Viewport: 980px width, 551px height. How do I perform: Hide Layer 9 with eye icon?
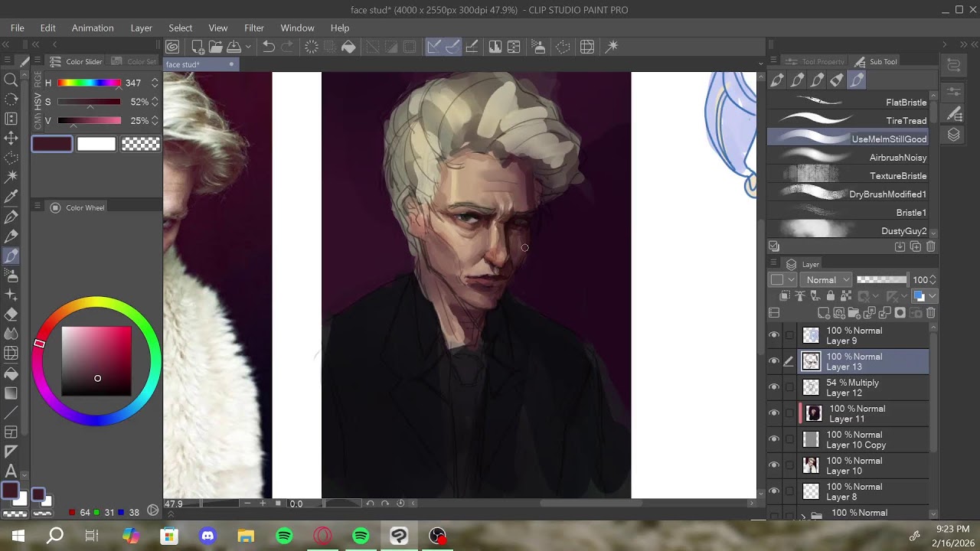coord(774,335)
